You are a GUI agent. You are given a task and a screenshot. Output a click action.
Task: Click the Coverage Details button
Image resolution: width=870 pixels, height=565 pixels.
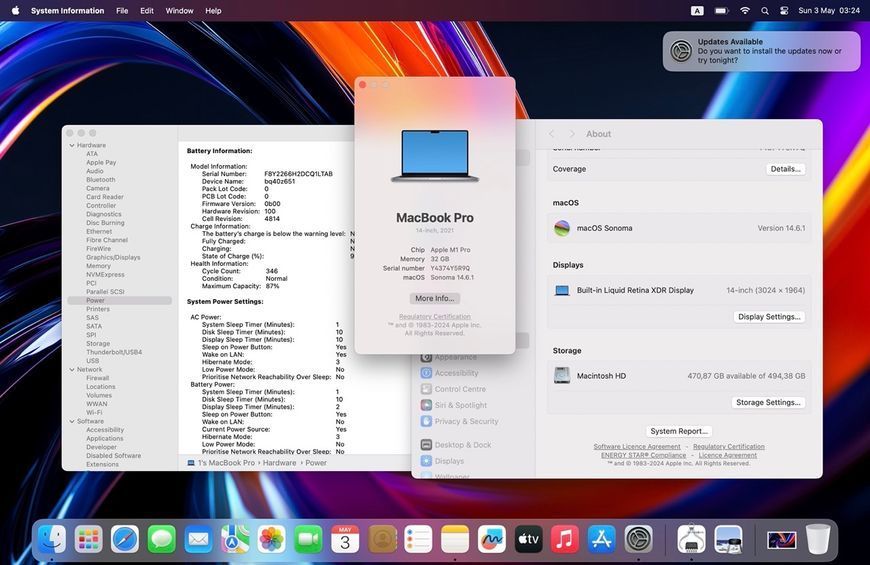(x=785, y=169)
